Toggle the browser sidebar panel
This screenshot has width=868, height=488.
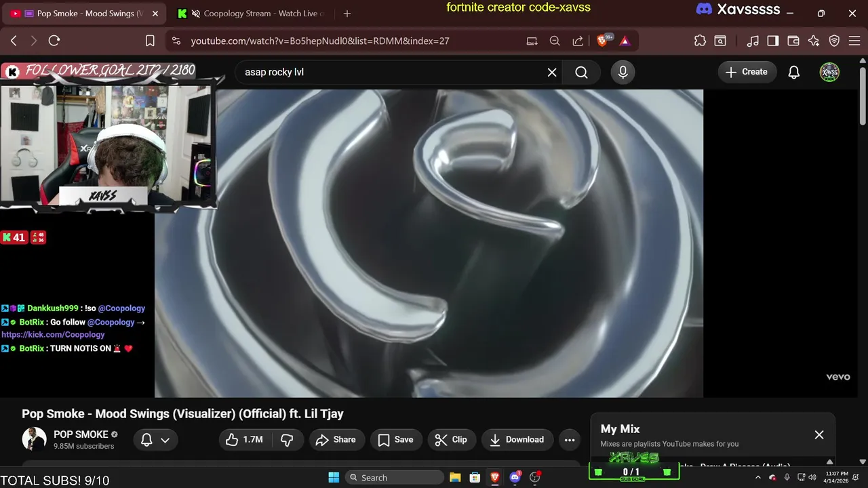pos(772,41)
